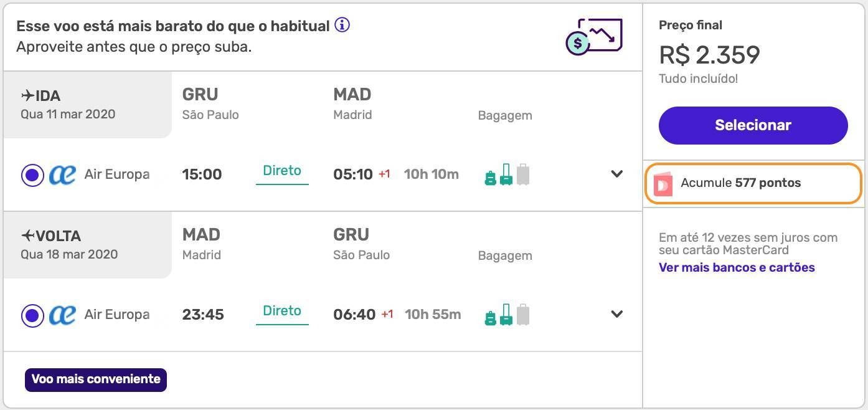
Task: Expand return flight details chevron
Action: (x=617, y=314)
